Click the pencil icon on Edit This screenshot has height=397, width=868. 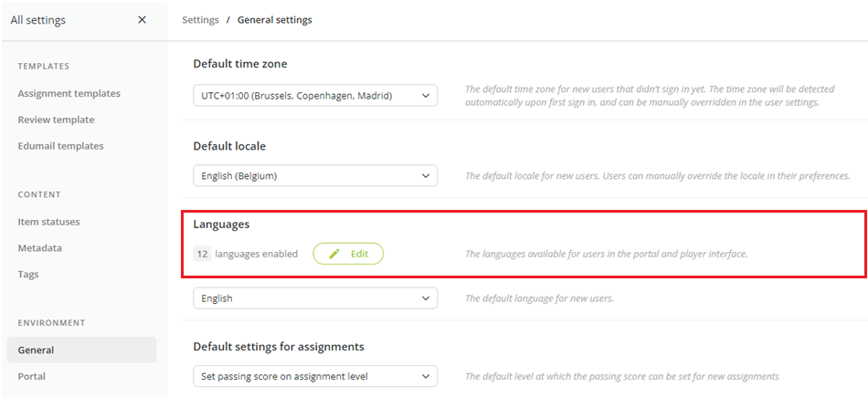click(334, 254)
